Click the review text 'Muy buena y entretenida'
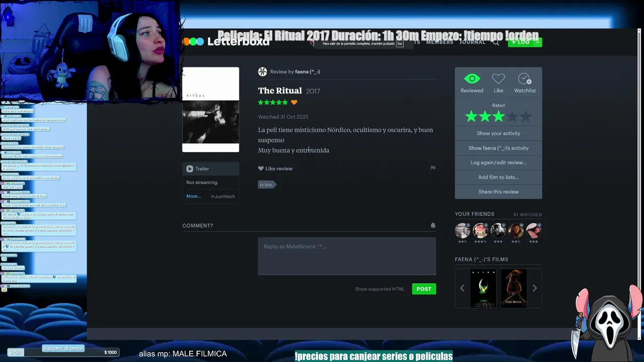Image resolution: width=644 pixels, height=362 pixels. [x=294, y=150]
